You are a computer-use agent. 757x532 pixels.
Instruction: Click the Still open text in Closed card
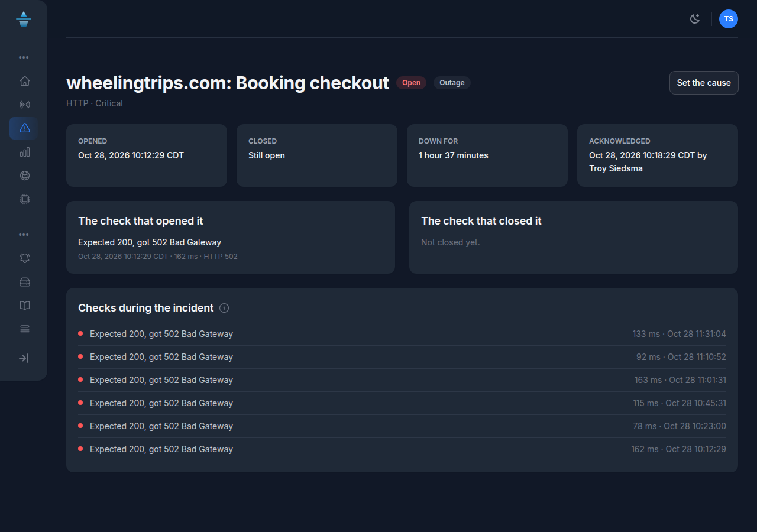(267, 155)
